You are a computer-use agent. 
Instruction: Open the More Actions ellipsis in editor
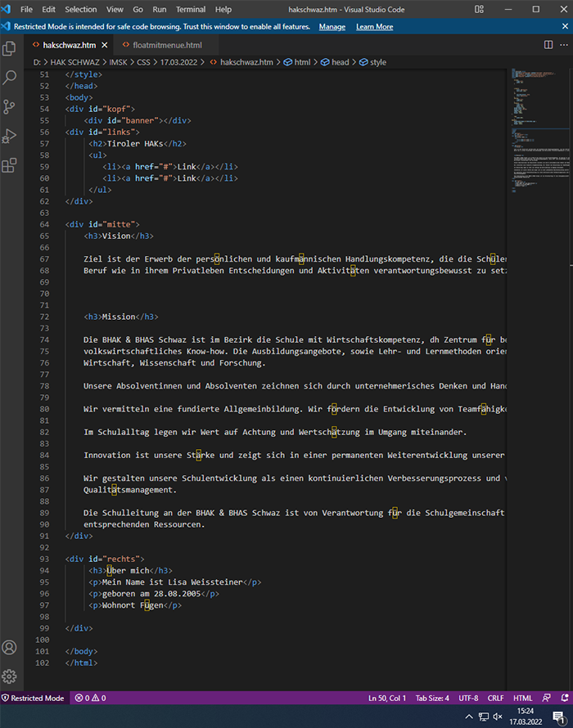tap(562, 44)
